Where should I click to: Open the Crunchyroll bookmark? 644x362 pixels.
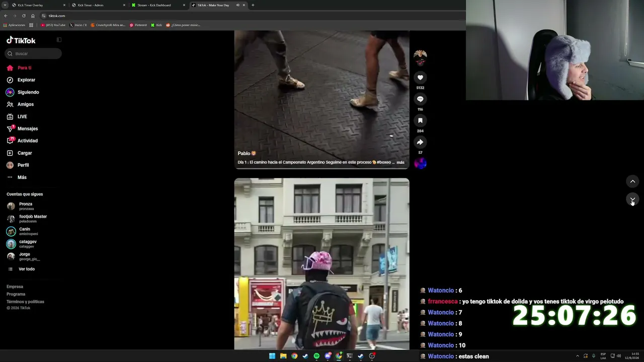click(x=108, y=25)
